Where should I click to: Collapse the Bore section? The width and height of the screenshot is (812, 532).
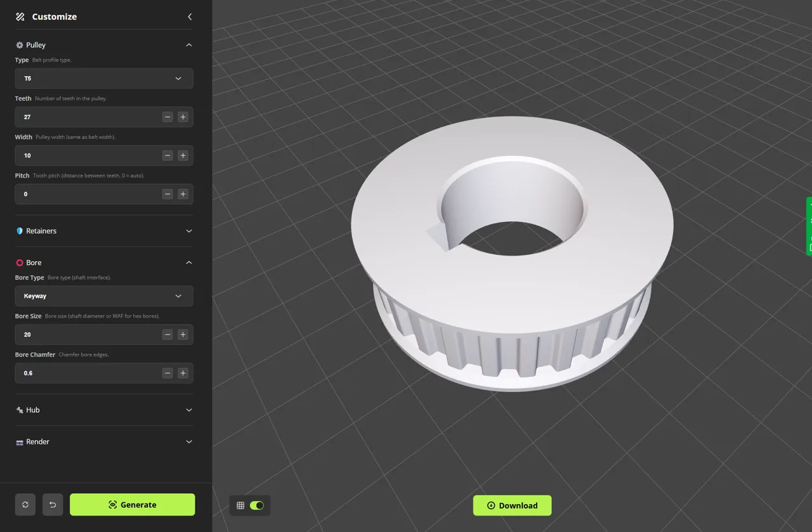189,263
